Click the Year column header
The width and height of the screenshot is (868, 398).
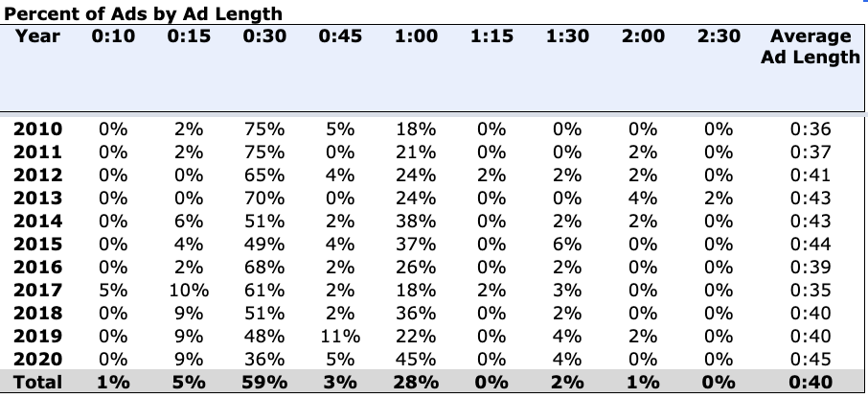[37, 36]
